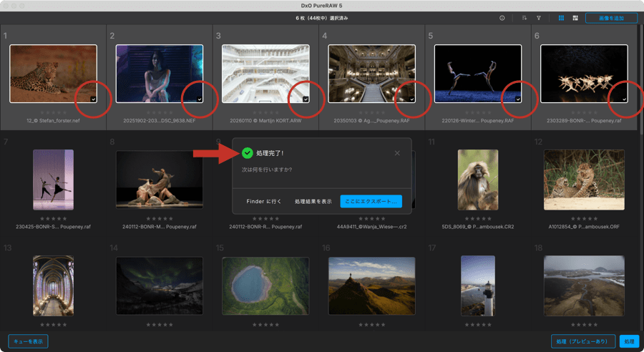Uncheck the selection checkmark on image 2
This screenshot has width=644, height=352.
pos(200,99)
